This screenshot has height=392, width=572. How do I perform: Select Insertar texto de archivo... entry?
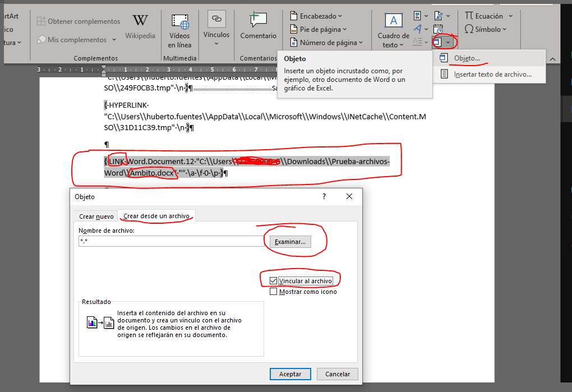coord(489,74)
